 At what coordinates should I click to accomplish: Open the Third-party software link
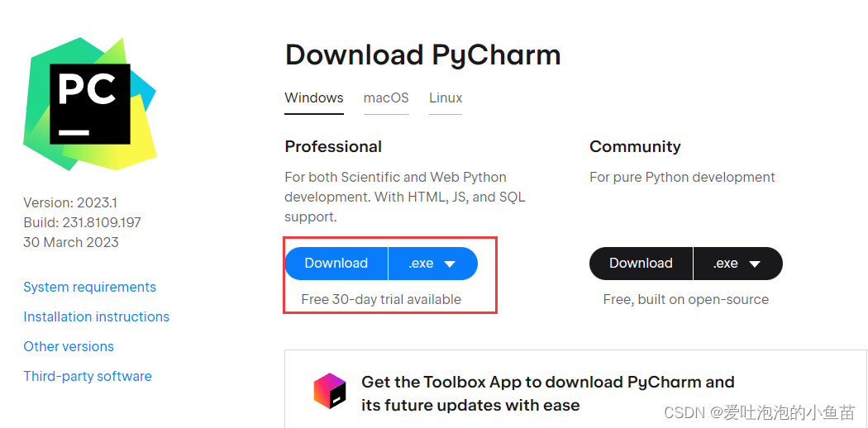(x=88, y=376)
